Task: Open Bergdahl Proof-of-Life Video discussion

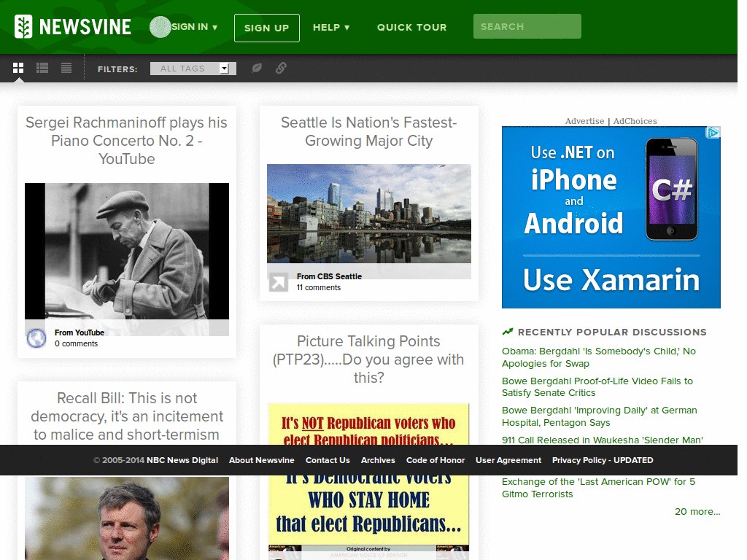Action: 597,386
